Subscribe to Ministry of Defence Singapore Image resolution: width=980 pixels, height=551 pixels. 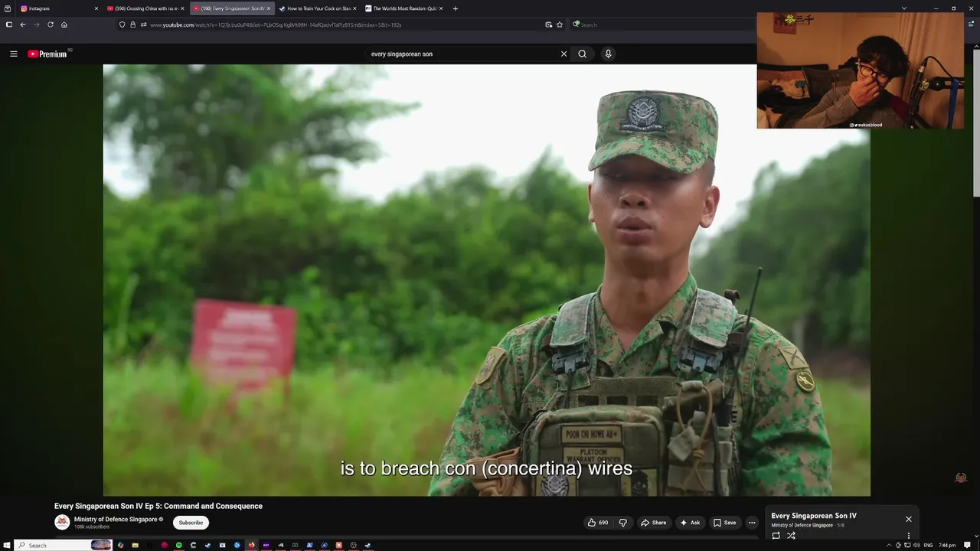[191, 523]
